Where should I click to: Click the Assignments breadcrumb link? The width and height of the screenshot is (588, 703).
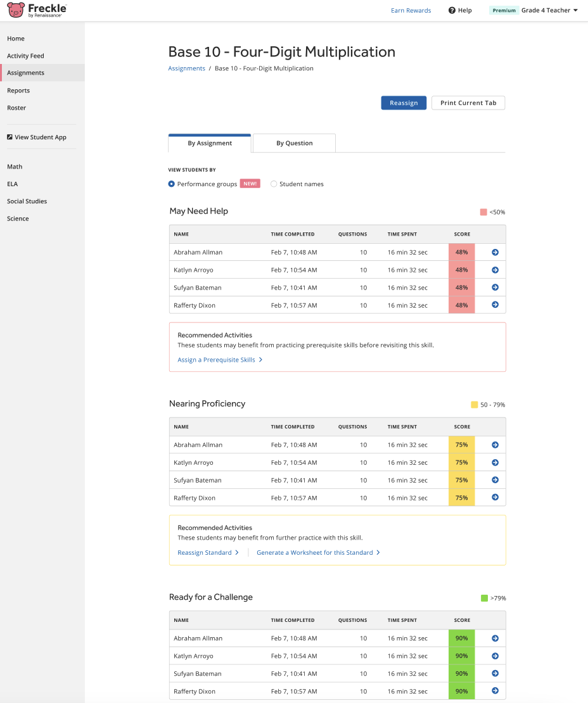click(x=186, y=68)
